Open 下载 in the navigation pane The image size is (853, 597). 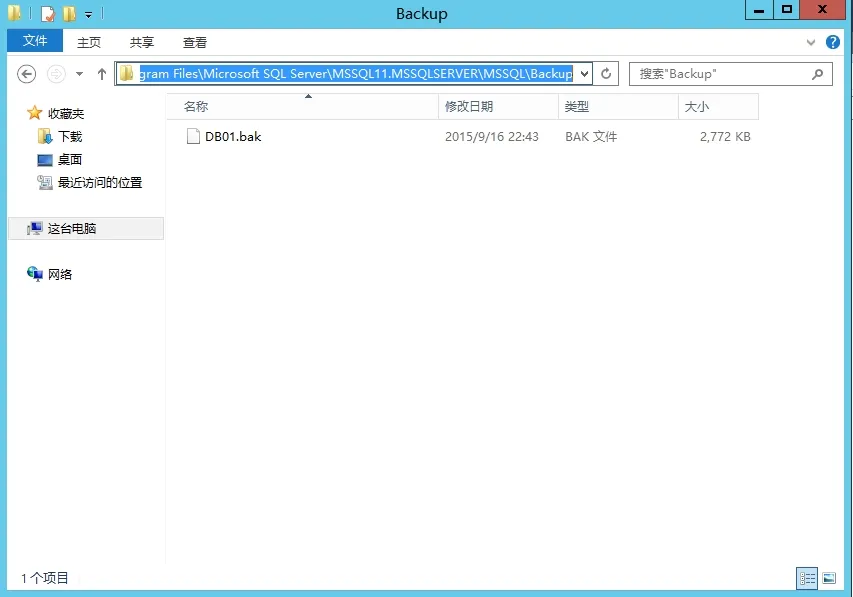coord(70,137)
